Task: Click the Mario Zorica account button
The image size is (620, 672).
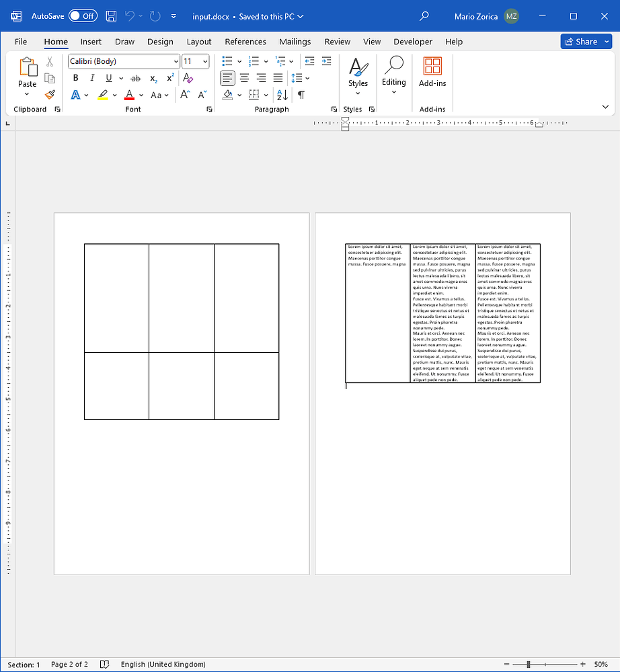Action: click(486, 16)
